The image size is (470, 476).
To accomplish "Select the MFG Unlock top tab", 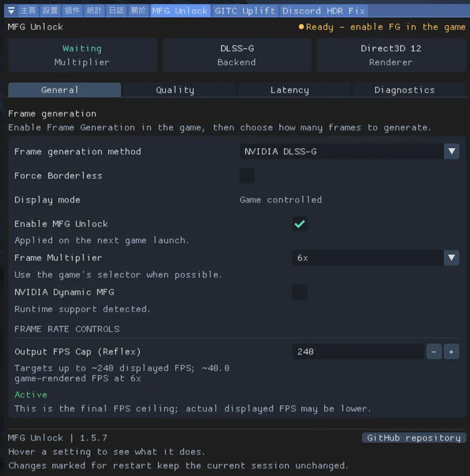I will click(x=181, y=11).
